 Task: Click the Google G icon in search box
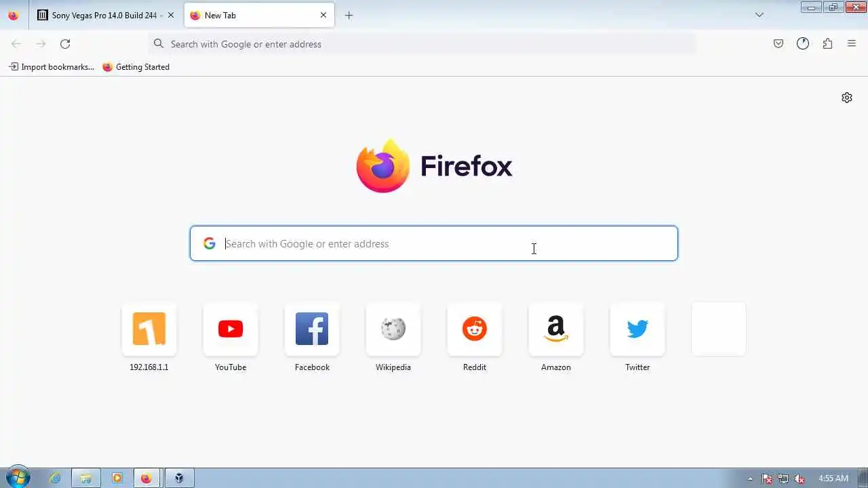pyautogui.click(x=210, y=243)
